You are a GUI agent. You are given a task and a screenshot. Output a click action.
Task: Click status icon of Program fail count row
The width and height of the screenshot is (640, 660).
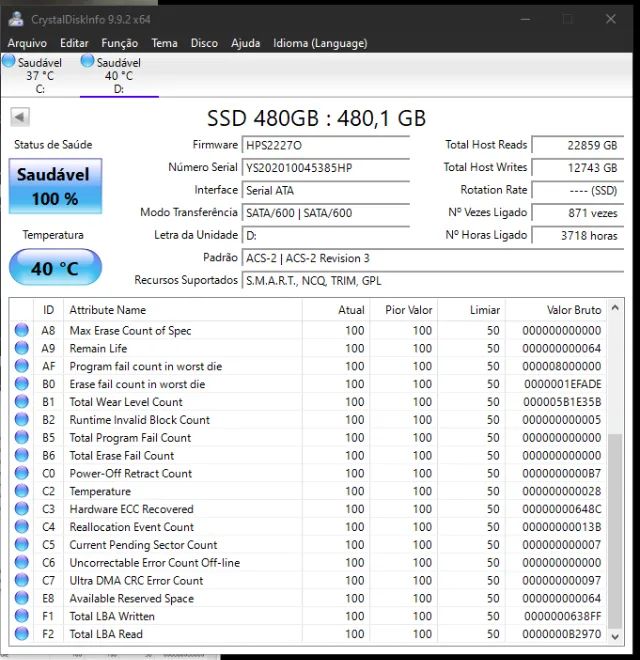(21, 366)
